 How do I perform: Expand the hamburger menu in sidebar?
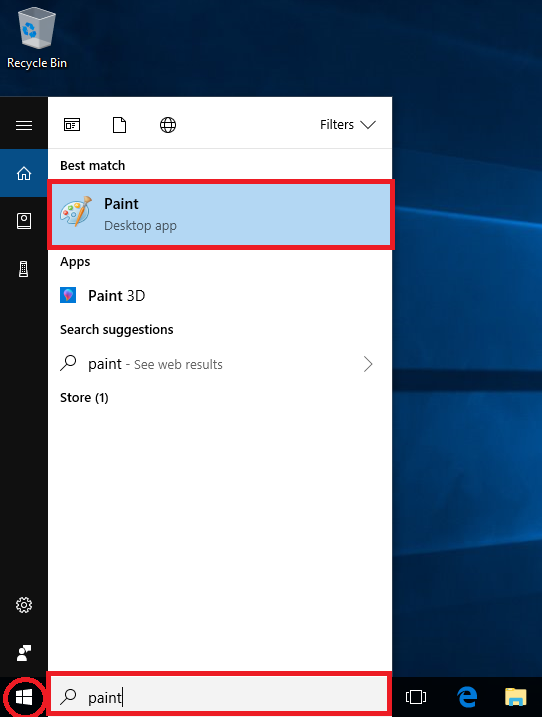[x=24, y=125]
